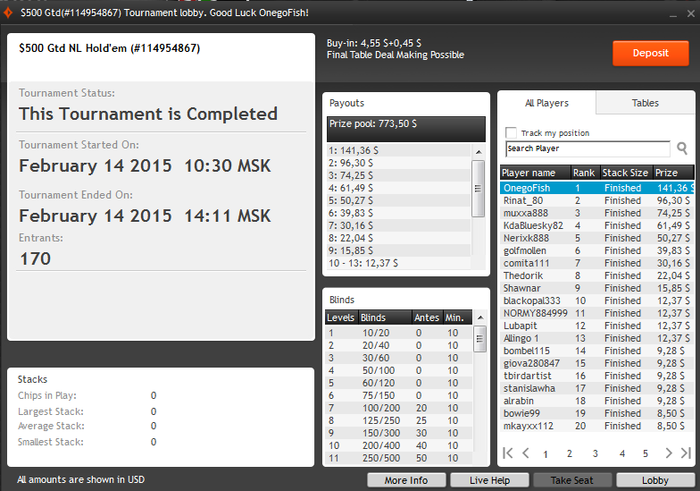The height and width of the screenshot is (491, 700).
Task: Click Prize pool: 773,50 $ header
Action: click(406, 129)
